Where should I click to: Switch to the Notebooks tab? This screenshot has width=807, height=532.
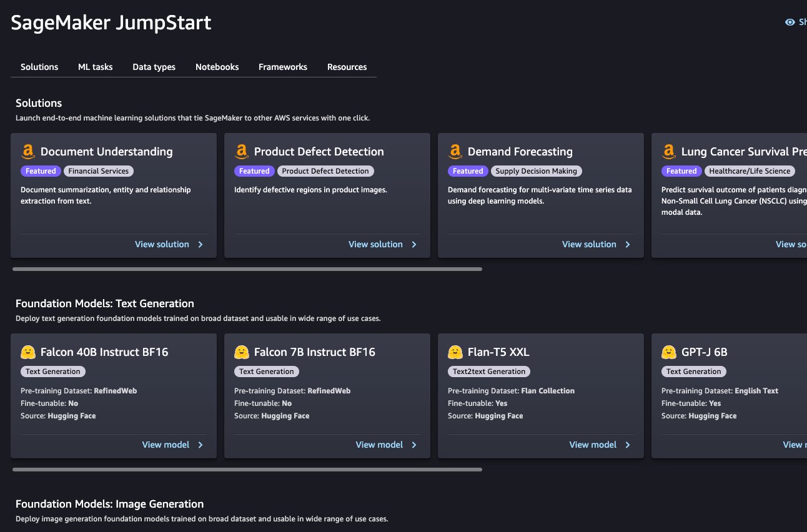(x=217, y=67)
